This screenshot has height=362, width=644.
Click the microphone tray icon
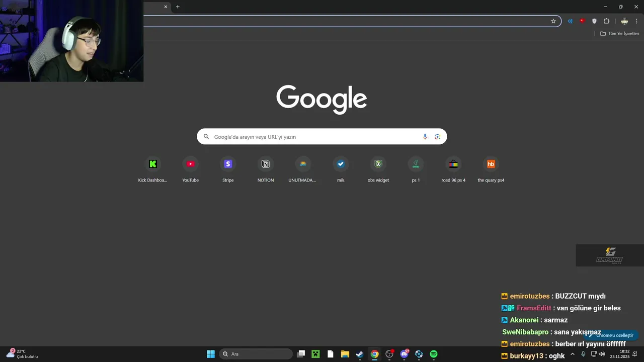tap(583, 354)
